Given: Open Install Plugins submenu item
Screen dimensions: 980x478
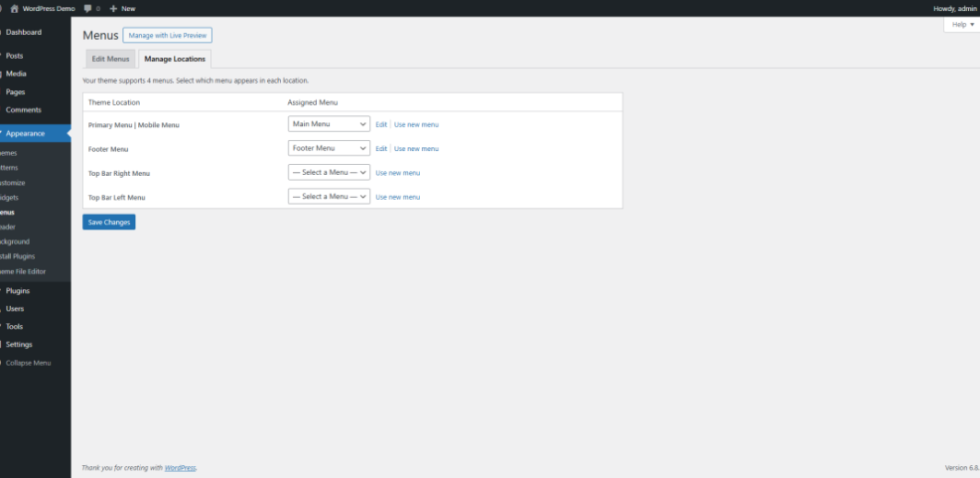Looking at the screenshot, I should (x=18, y=255).
